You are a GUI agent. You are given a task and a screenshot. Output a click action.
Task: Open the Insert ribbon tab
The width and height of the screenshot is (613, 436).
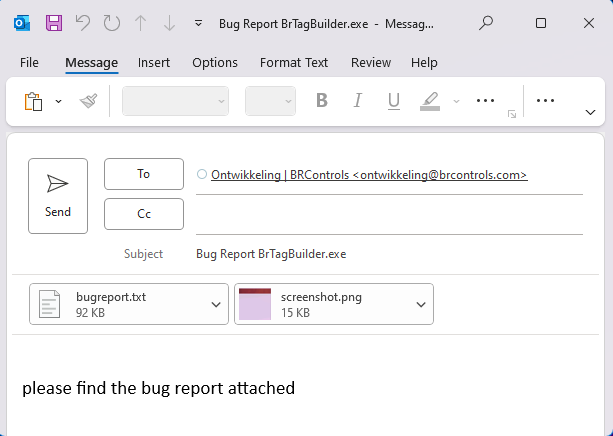[154, 63]
